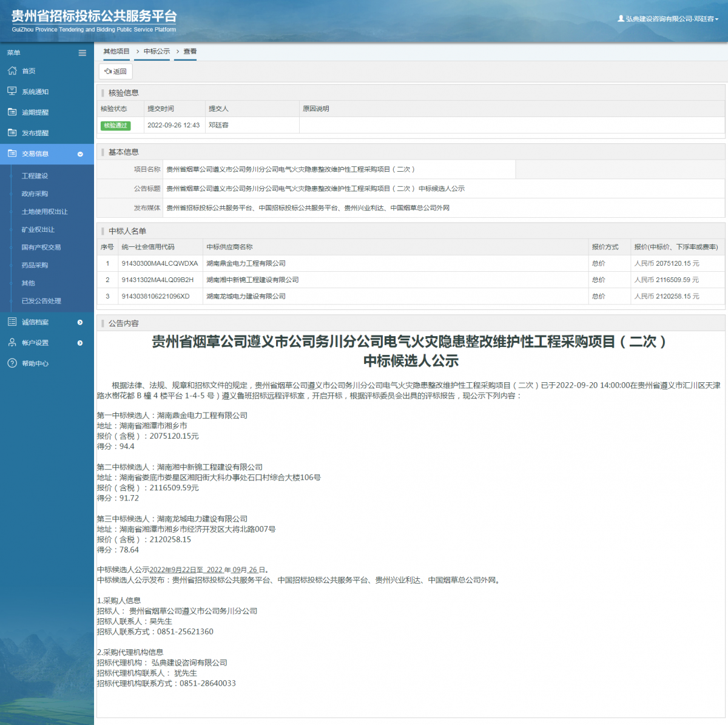Click supplier 湖南湘中新锦工程建设有限公司 in table
Screen dimensions: 728x725
252,280
